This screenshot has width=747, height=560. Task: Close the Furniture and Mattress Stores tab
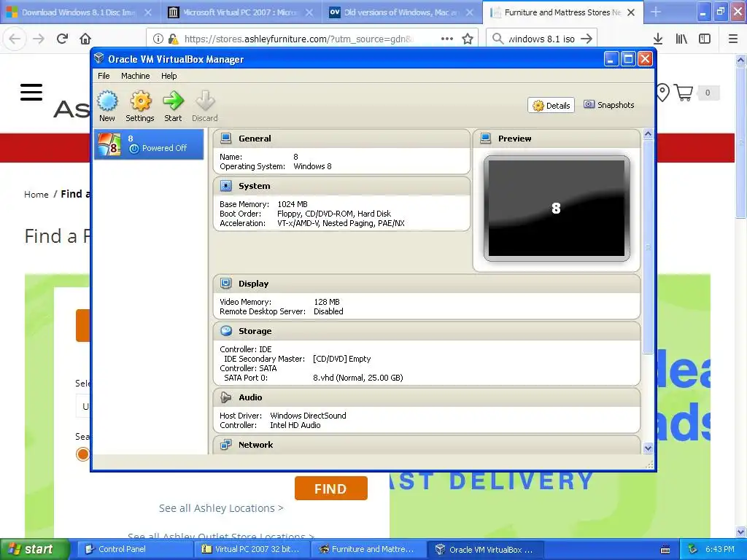[x=631, y=12]
